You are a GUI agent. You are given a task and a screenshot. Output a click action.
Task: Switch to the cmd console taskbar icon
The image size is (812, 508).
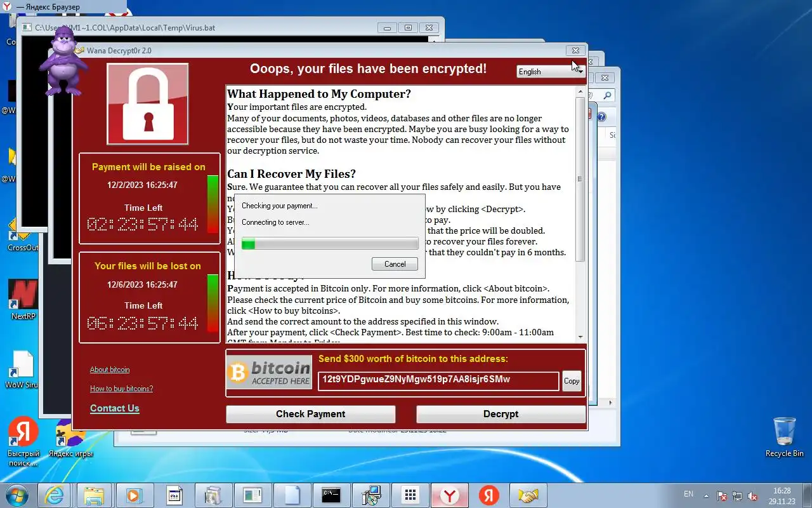click(x=331, y=495)
